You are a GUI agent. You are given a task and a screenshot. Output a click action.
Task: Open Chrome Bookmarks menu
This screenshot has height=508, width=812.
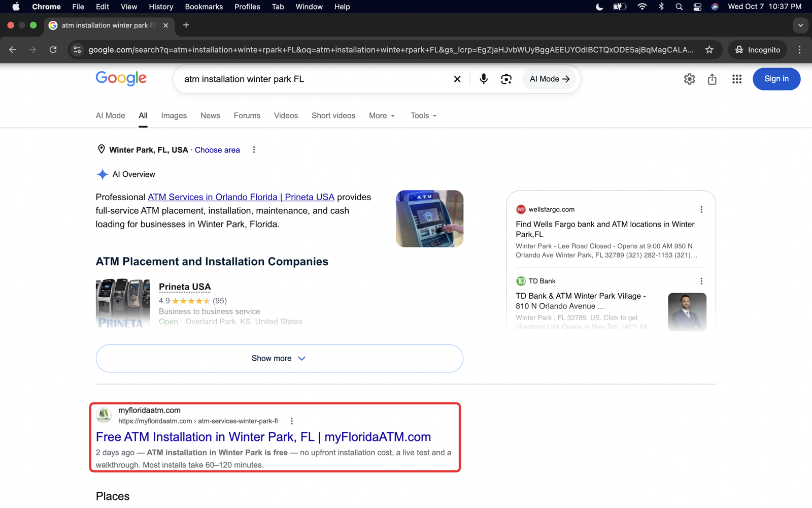[204, 7]
